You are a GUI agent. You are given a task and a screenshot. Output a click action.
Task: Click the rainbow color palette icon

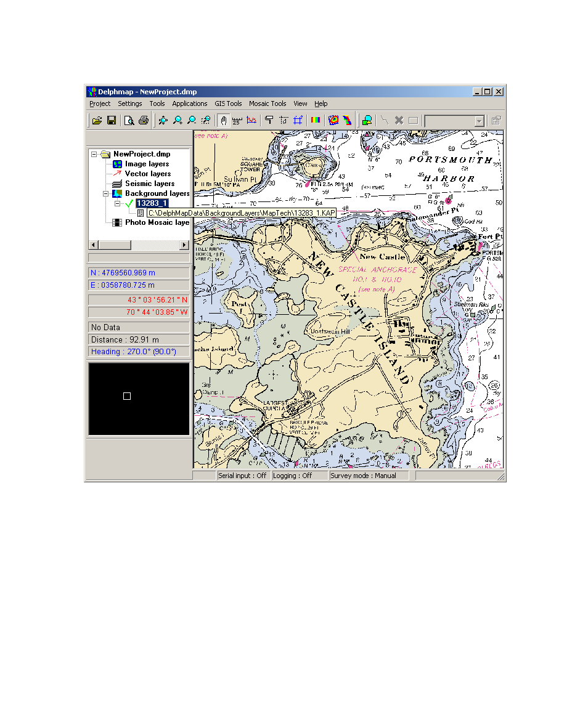[x=315, y=120]
